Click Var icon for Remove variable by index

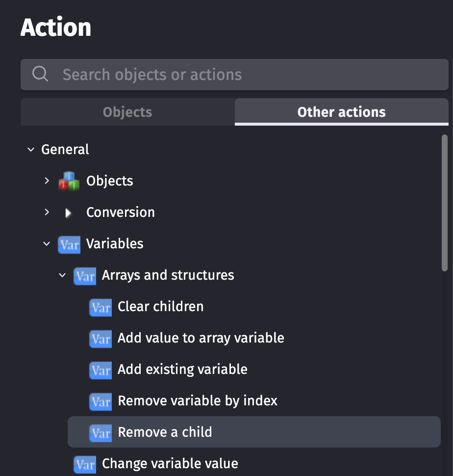pos(101,401)
